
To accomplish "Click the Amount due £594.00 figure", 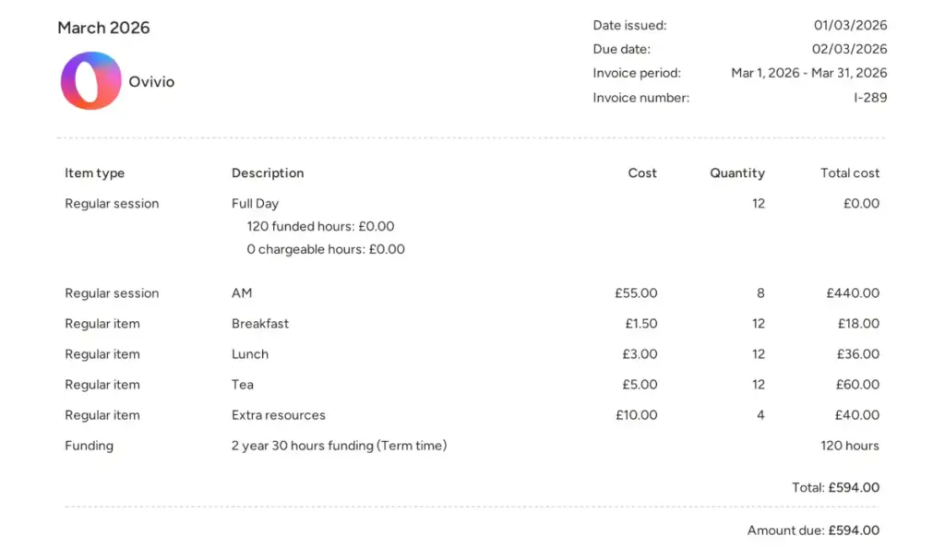I will coord(853,530).
